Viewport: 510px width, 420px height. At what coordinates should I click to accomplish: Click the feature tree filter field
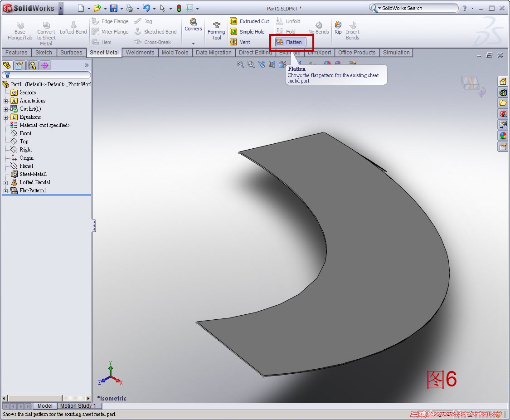(x=47, y=75)
